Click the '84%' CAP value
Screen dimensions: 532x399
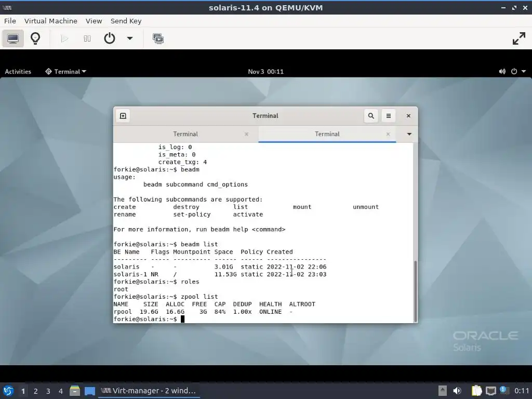pyautogui.click(x=220, y=312)
